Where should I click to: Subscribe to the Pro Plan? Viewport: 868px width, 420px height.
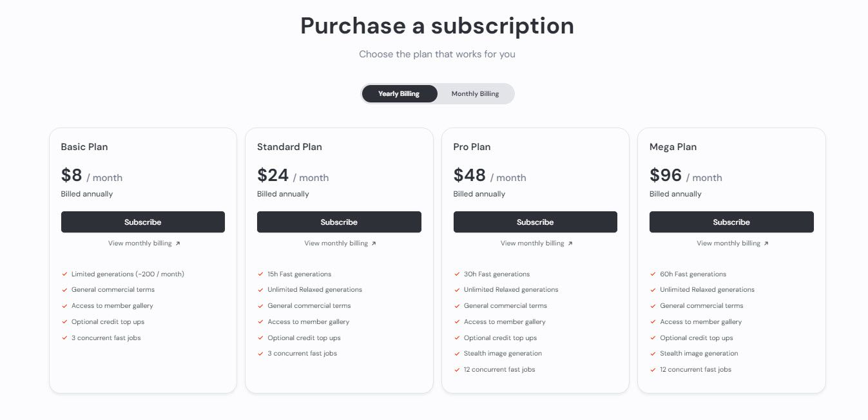click(535, 222)
